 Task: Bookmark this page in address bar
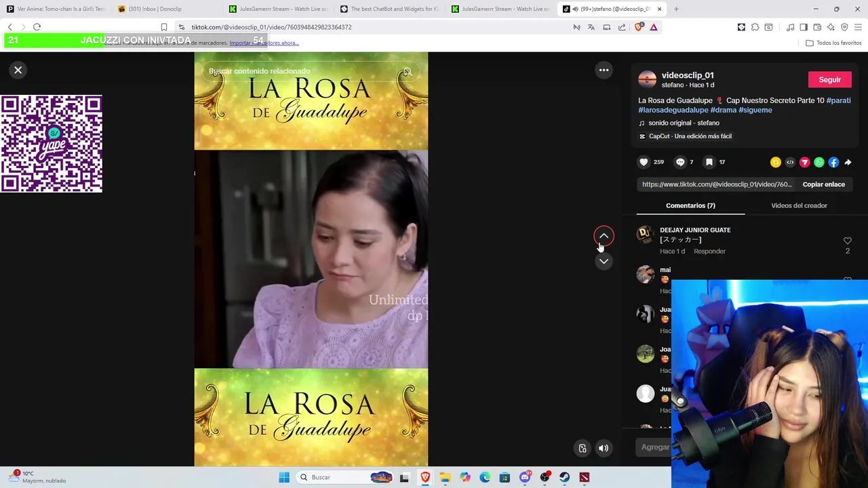164,27
